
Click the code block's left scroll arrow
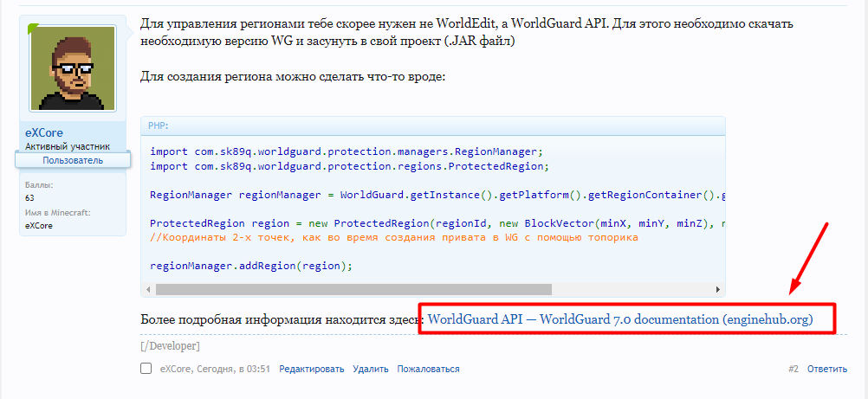[148, 289]
